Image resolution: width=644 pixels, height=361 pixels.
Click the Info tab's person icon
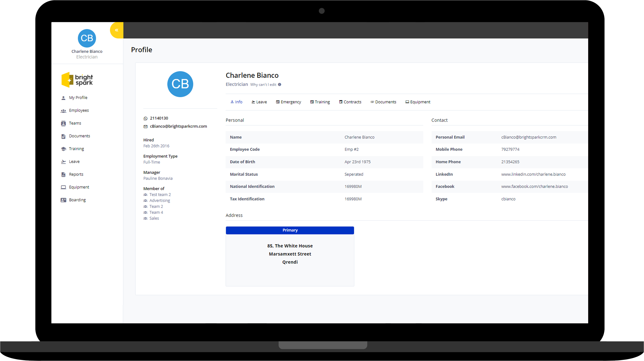pos(232,102)
